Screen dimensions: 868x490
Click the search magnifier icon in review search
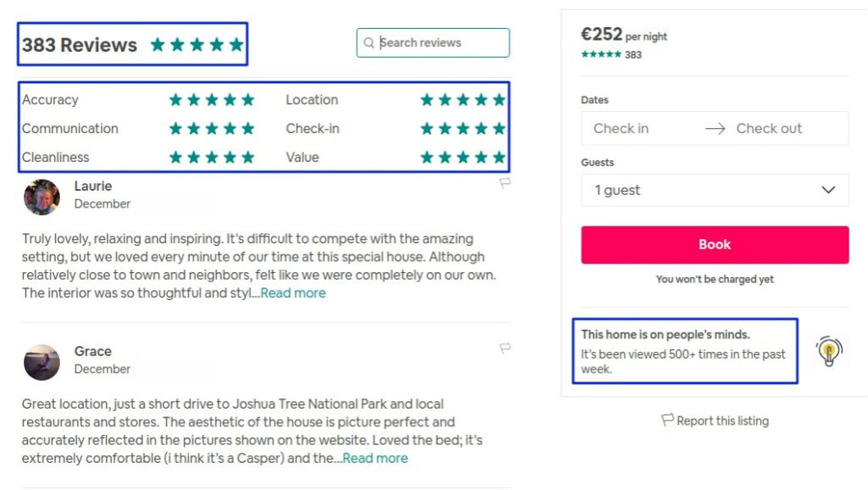370,42
